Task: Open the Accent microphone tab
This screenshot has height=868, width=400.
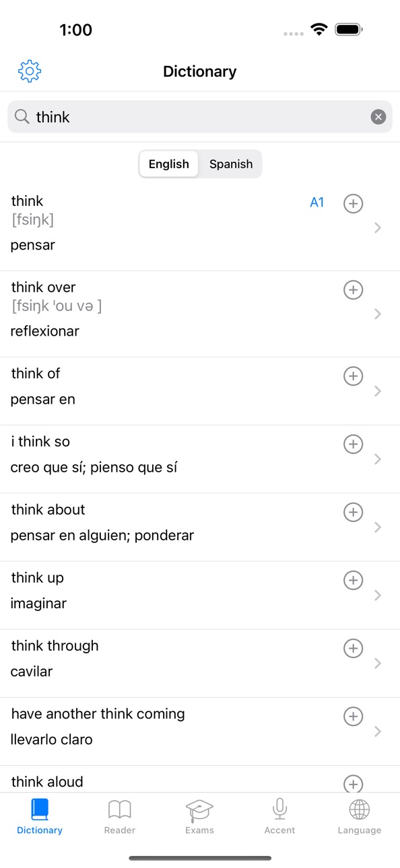Action: [279, 816]
